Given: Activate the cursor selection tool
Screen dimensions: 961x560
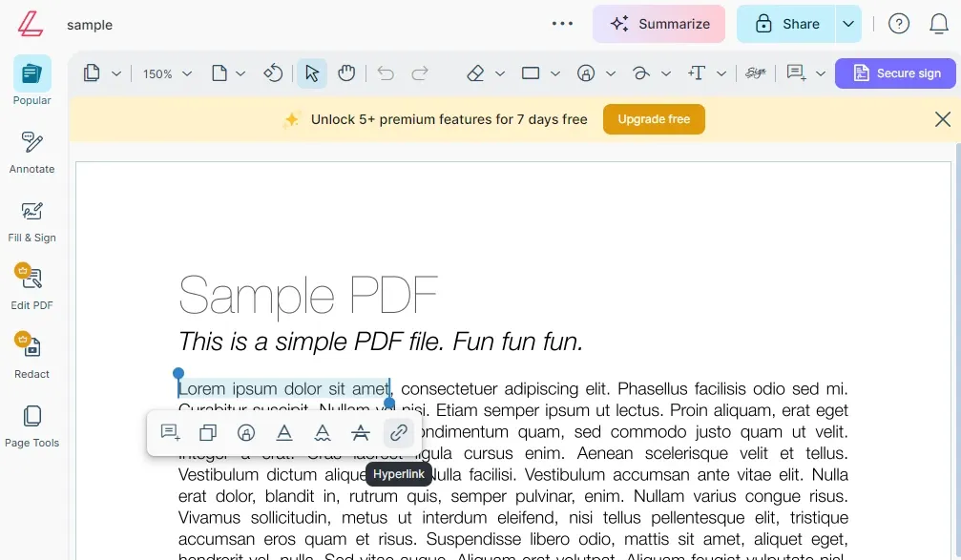Looking at the screenshot, I should 312,73.
